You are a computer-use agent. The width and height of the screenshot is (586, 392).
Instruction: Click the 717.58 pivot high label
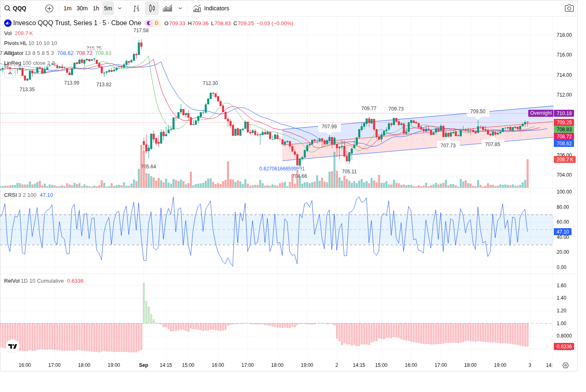click(x=141, y=31)
